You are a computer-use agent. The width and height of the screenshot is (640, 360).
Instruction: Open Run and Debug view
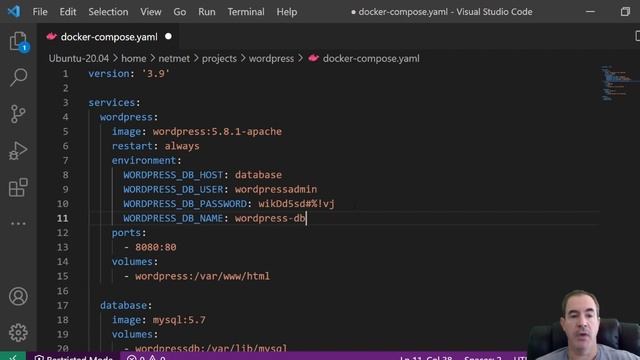[x=18, y=151]
